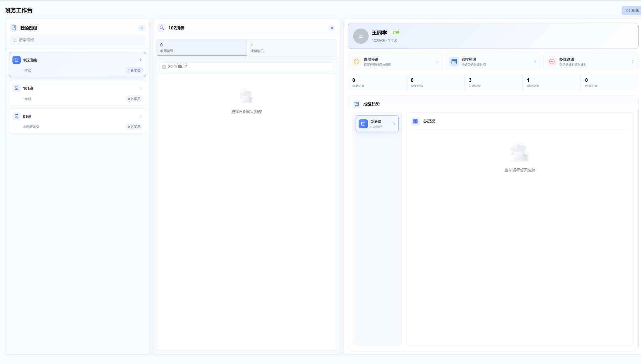Select the 101班 class item
This screenshot has height=364, width=641.
(77, 93)
